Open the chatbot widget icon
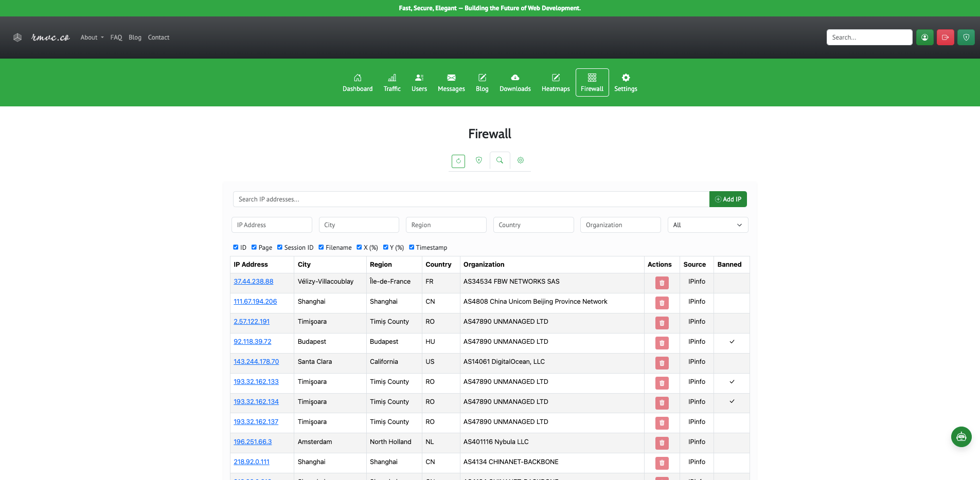Screen dimensions: 980x480 point(961,437)
